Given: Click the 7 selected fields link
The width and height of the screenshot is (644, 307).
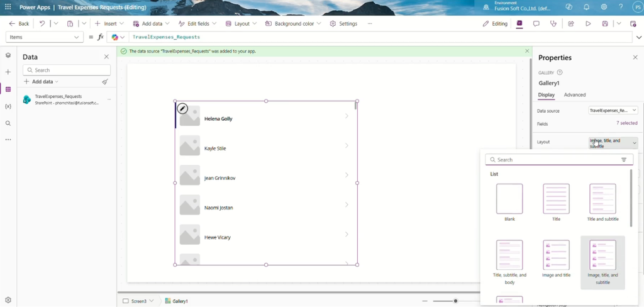Looking at the screenshot, I should 626,123.
